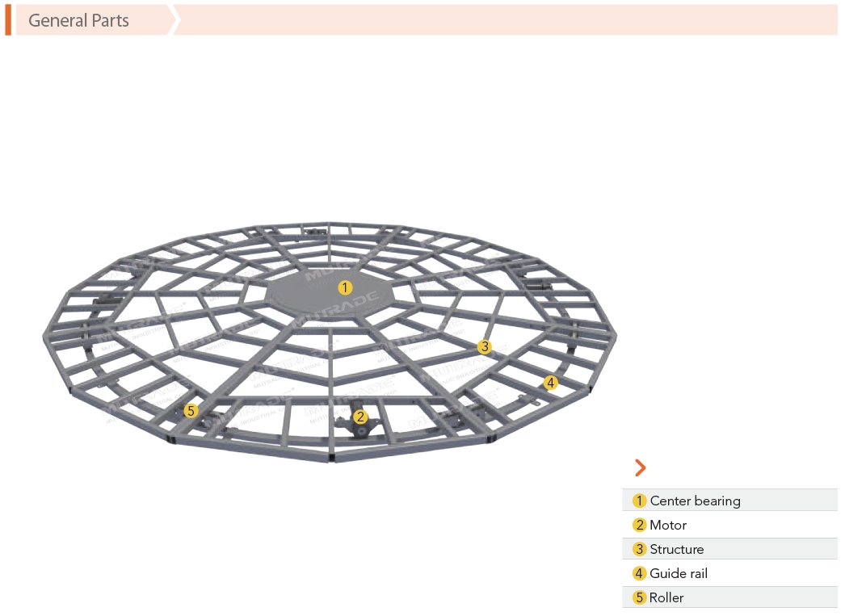Screen dimensions: 845x616
Task: Click the Guide rail legend text
Action: (679, 573)
